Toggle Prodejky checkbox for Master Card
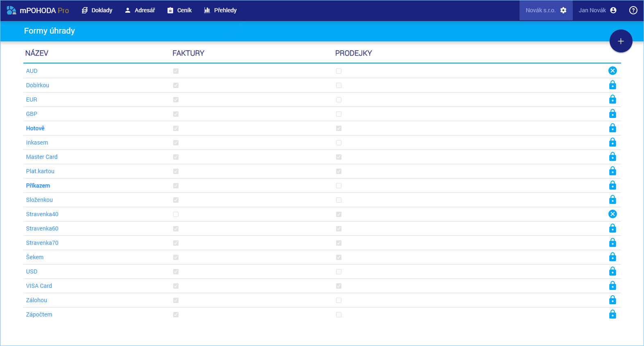This screenshot has height=346, width=644. (x=339, y=157)
